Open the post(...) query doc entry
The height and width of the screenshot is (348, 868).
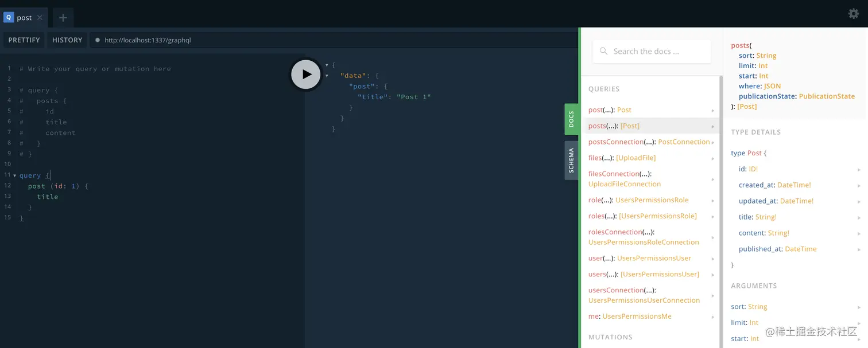point(650,110)
